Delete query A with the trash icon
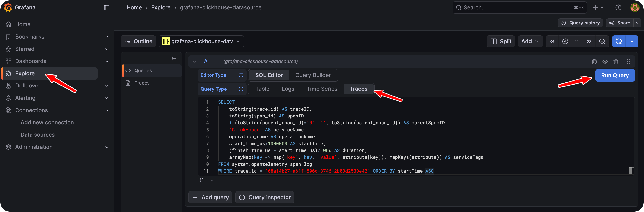The width and height of the screenshot is (644, 212). [x=616, y=61]
